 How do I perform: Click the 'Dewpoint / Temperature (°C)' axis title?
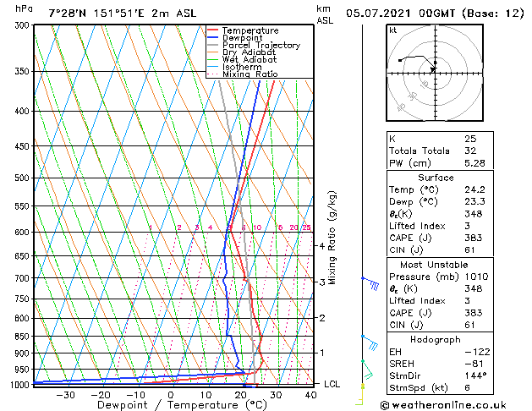click(x=182, y=405)
